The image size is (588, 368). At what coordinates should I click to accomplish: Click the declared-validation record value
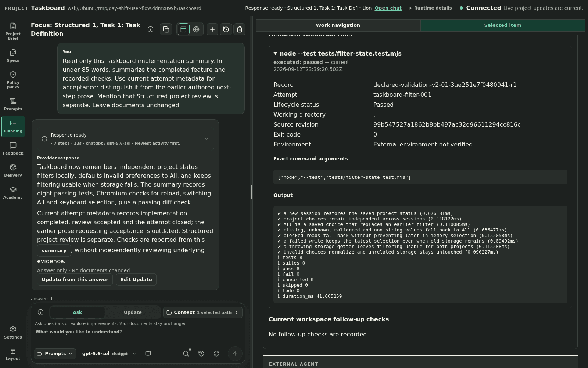[x=445, y=85]
